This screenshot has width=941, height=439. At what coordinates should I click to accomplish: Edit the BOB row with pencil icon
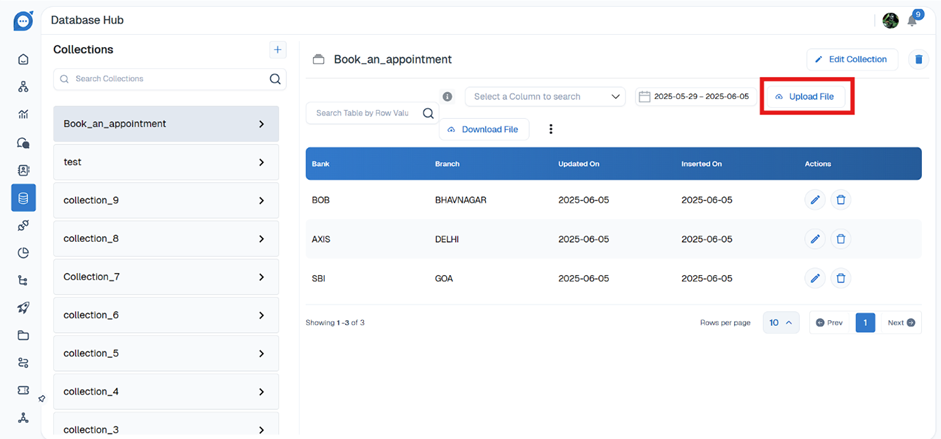click(x=815, y=200)
